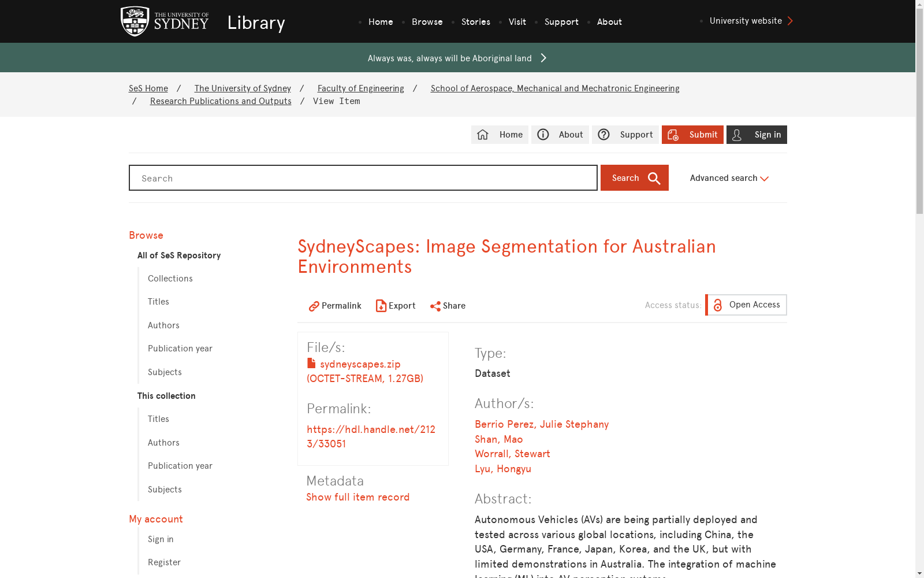Click Sign in under My account
Image resolution: width=924 pixels, height=578 pixels.
tap(161, 539)
